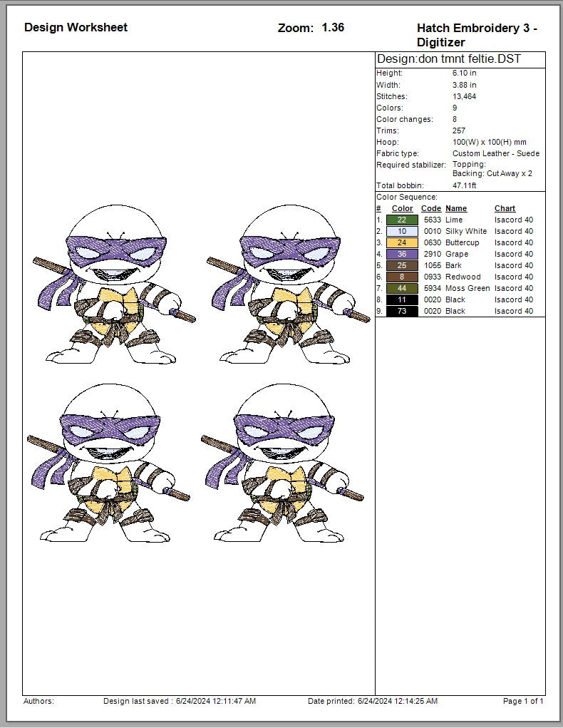Click the Color column header

403,208
